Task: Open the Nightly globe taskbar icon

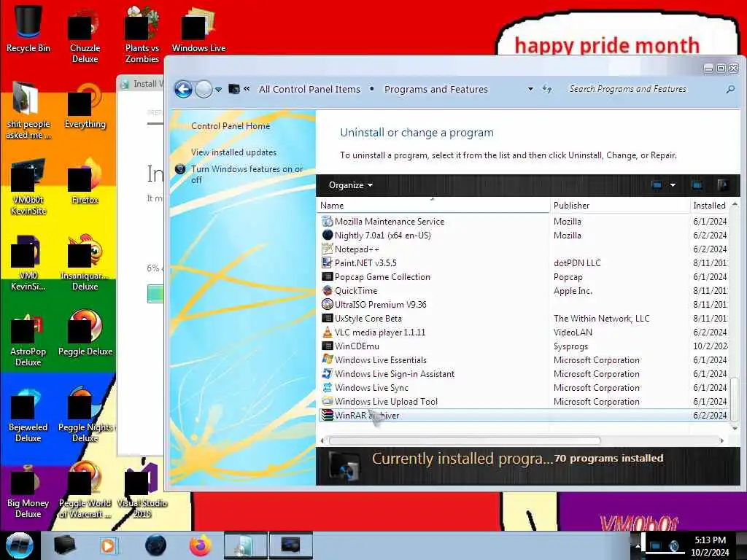Action: click(155, 545)
